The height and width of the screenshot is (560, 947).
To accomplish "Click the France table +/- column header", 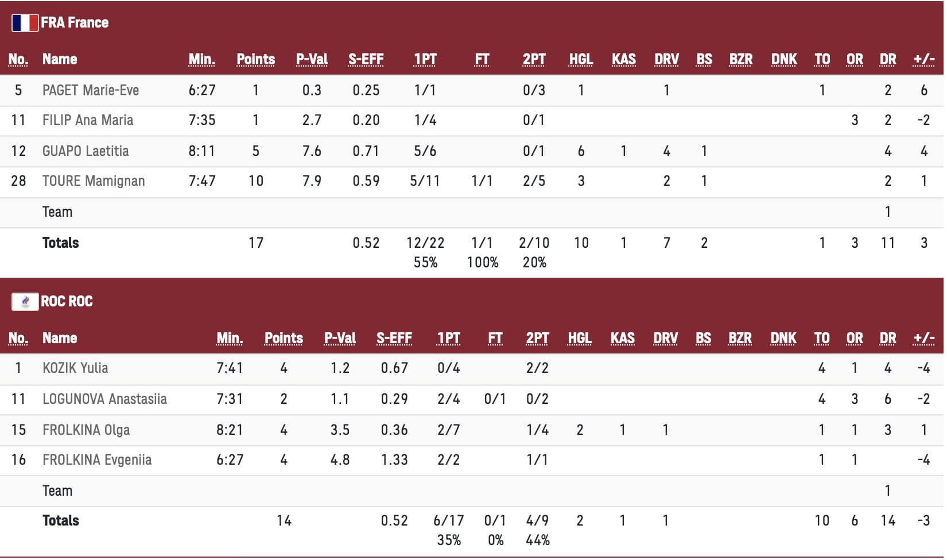I will point(924,60).
